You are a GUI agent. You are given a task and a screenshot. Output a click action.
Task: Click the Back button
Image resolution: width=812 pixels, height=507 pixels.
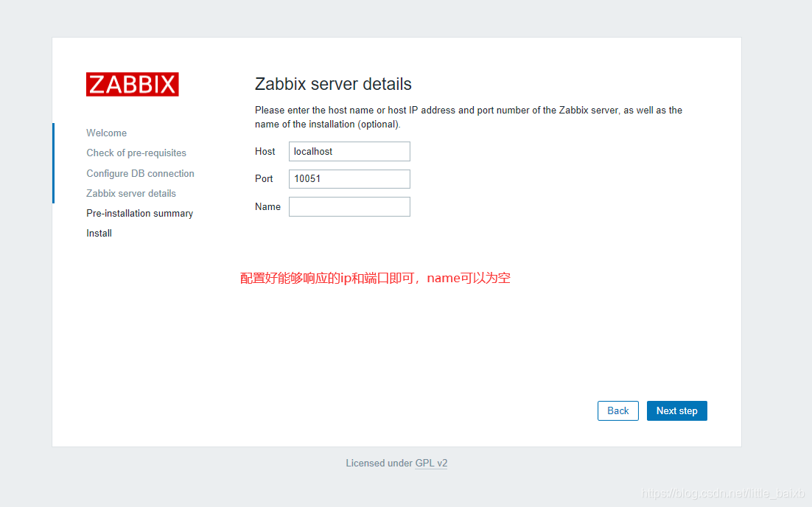(617, 410)
